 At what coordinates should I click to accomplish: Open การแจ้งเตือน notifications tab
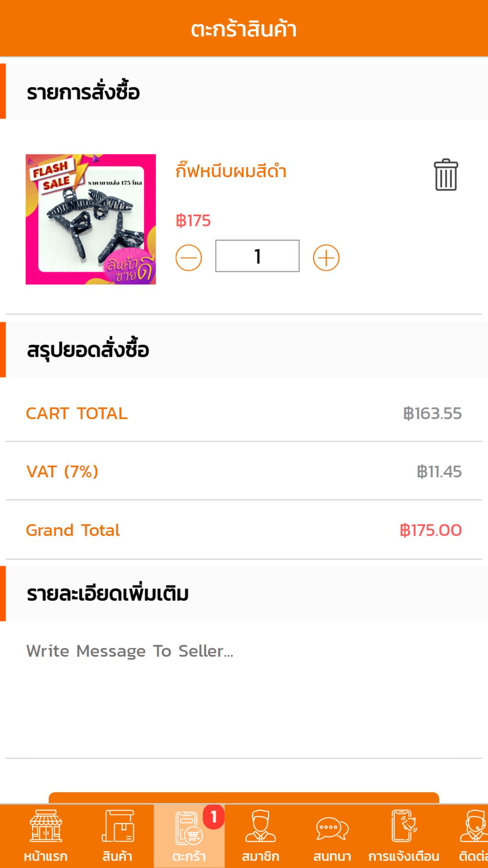click(x=404, y=835)
